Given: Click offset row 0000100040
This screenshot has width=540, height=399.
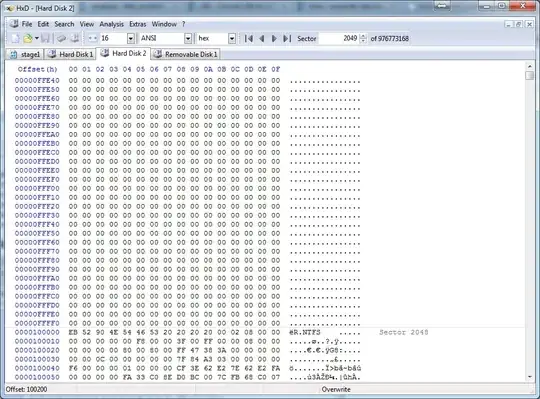Looking at the screenshot, I should (37, 368).
